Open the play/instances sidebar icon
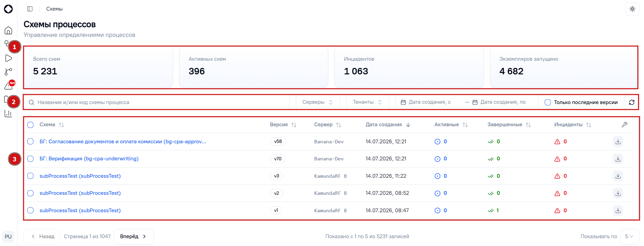This screenshot has width=644, height=246. tap(9, 58)
